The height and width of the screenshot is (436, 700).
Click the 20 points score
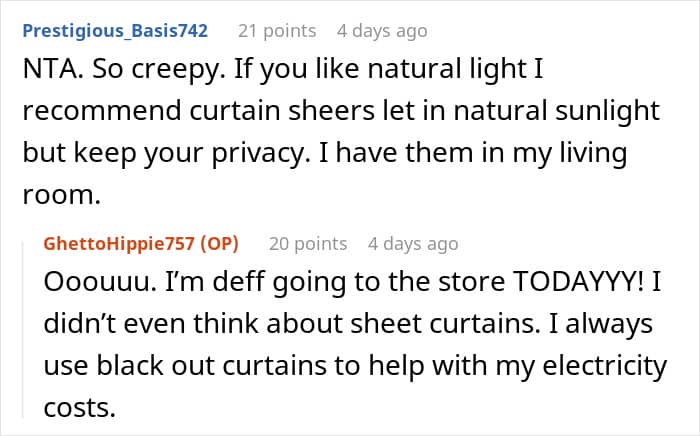(308, 244)
